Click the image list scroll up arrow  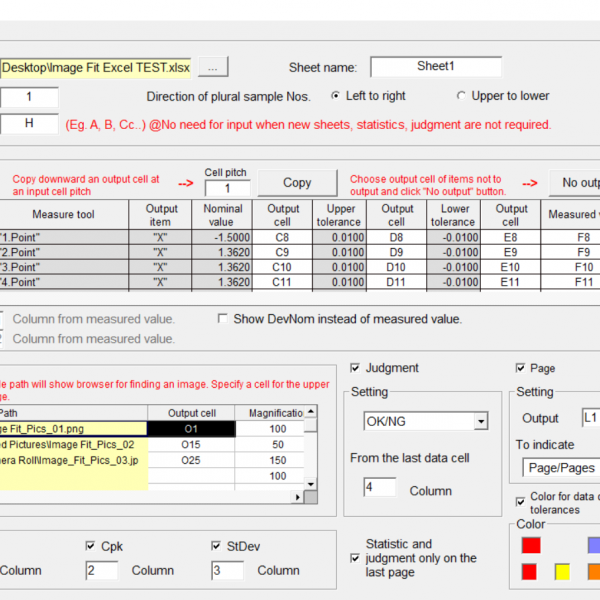[311, 411]
